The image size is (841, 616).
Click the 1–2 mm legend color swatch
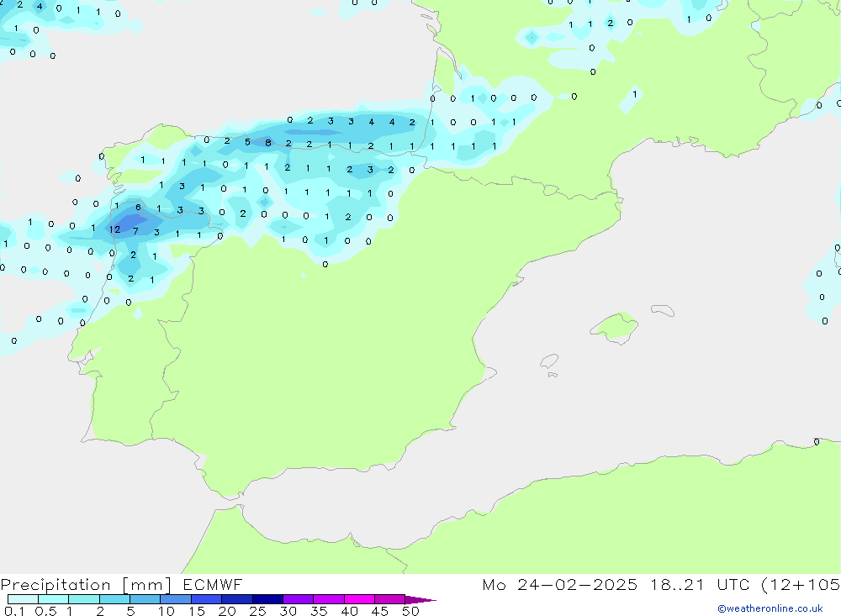[x=84, y=599]
